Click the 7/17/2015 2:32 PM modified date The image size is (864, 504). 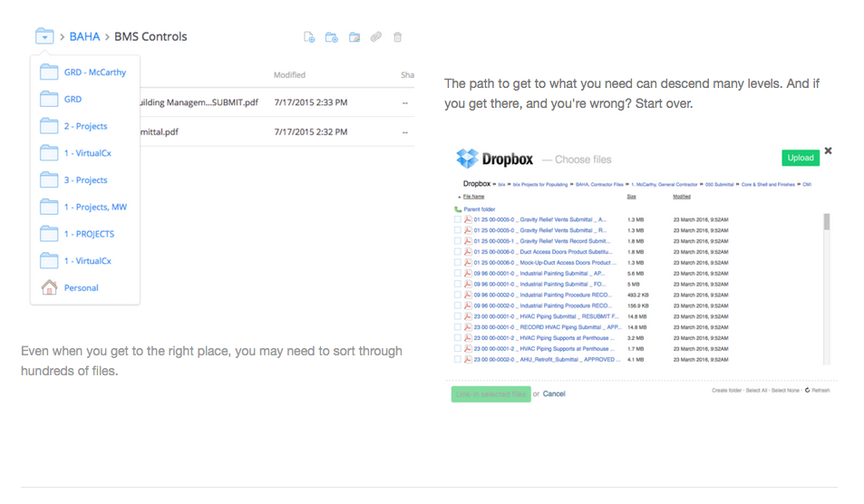click(x=311, y=132)
